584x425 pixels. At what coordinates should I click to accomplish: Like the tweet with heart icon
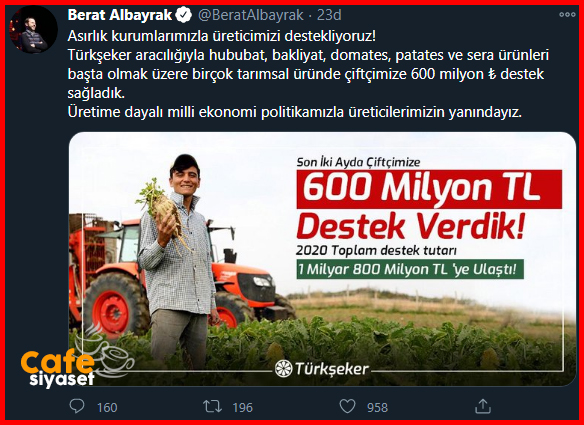click(x=347, y=406)
